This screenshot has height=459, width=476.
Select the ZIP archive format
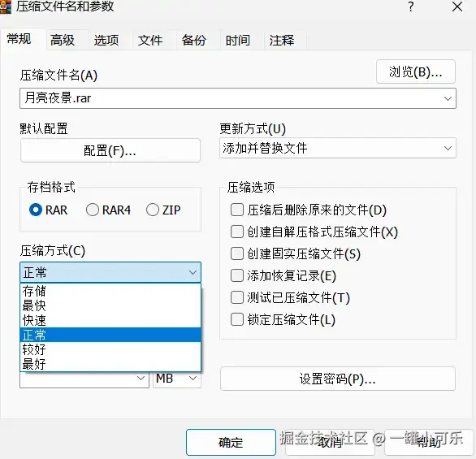point(153,210)
